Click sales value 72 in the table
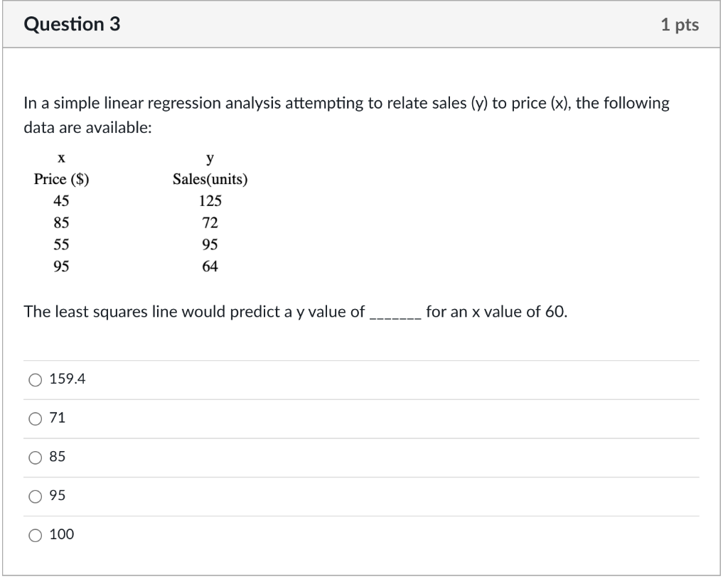 210,223
